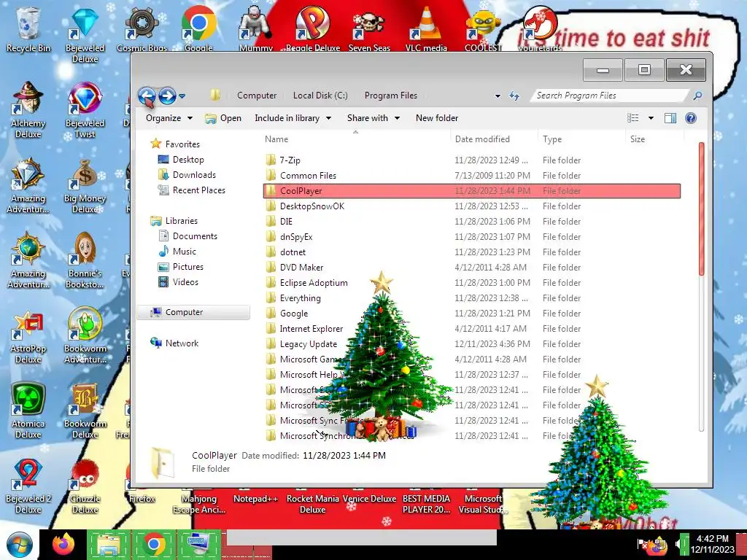Click Firefox icon in the taskbar
The height and width of the screenshot is (560, 747).
63,544
